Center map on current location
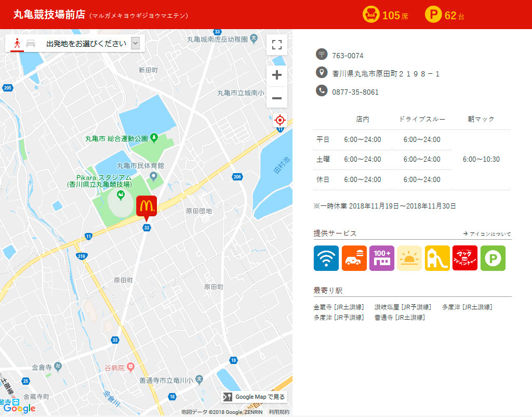Screen dimensions: 532x417 (280, 120)
